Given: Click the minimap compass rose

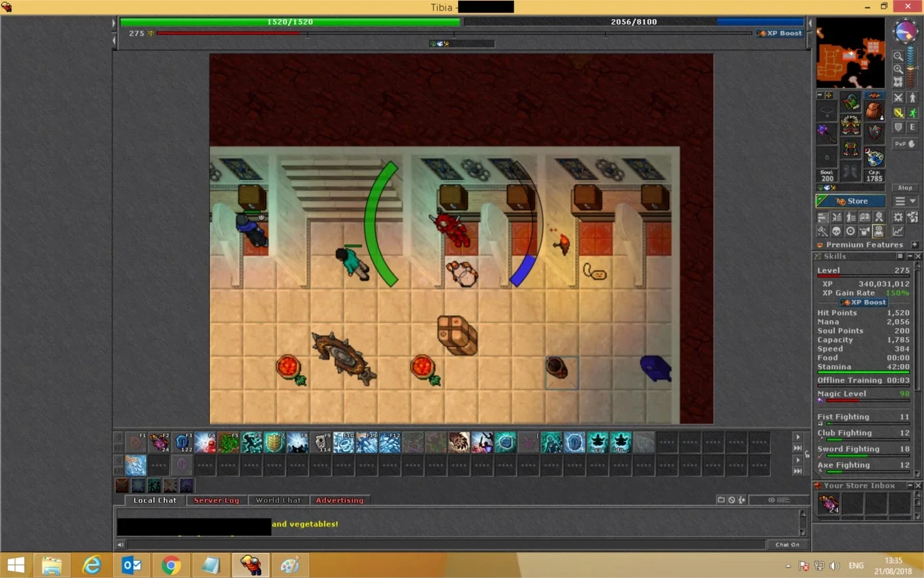Looking at the screenshot, I should 906,30.
